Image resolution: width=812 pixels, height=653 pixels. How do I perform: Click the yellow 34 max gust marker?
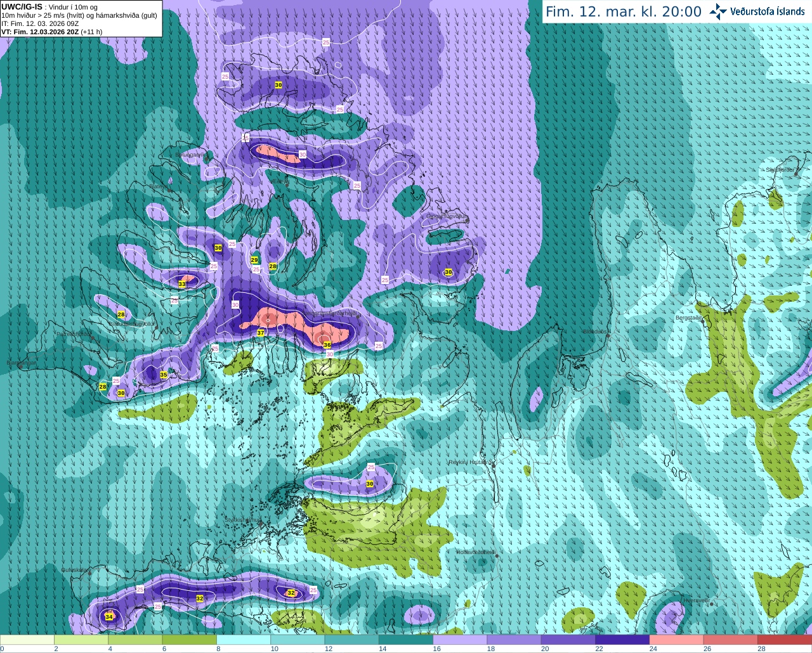click(x=109, y=617)
